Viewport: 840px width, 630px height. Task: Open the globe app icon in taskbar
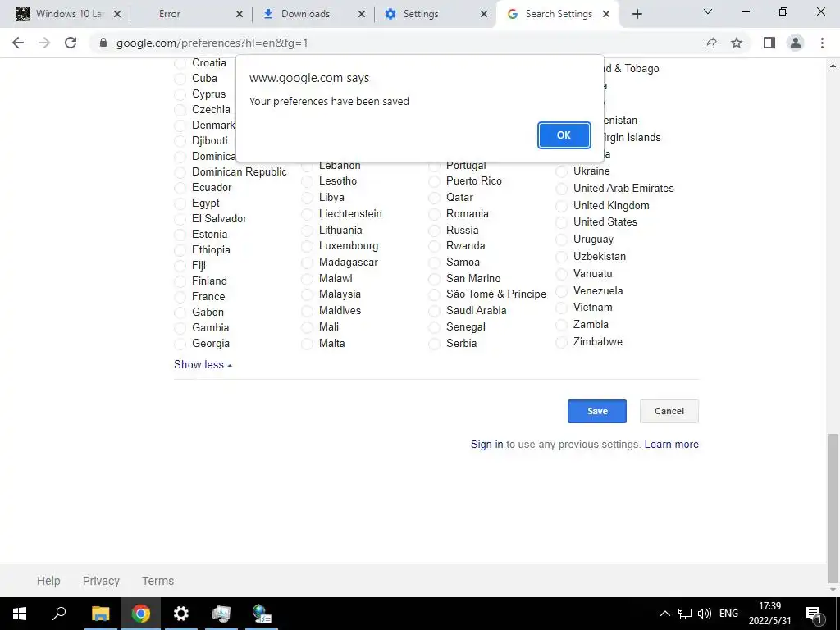[262, 614]
